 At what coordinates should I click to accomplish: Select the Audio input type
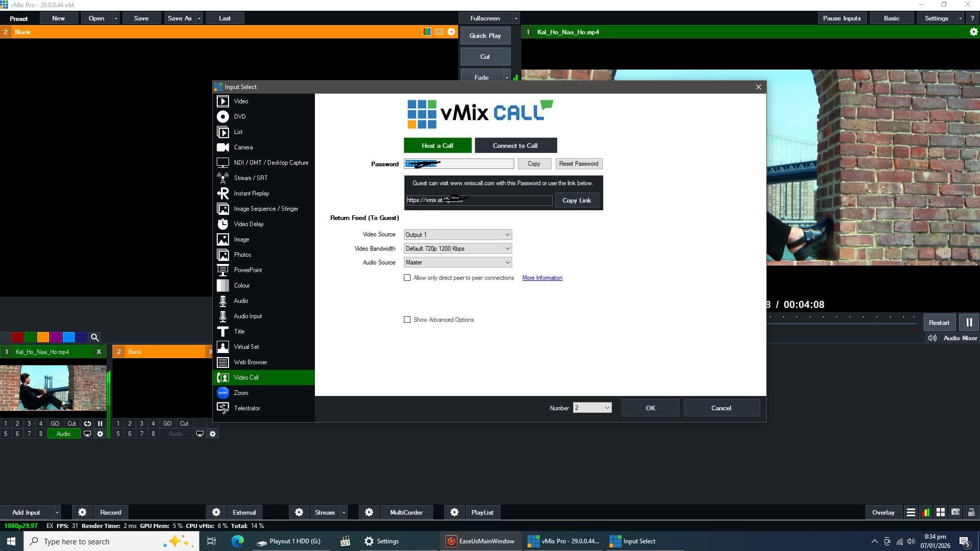263,301
